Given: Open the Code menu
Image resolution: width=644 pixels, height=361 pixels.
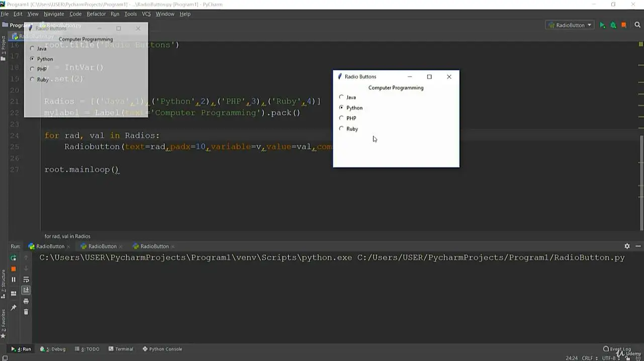Looking at the screenshot, I should click(x=75, y=14).
